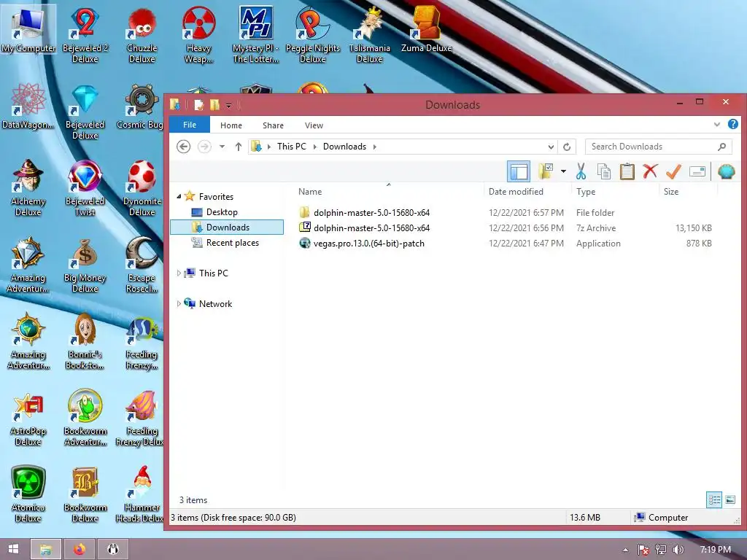
Task: Open the folder options dropdown arrow
Action: [563, 171]
